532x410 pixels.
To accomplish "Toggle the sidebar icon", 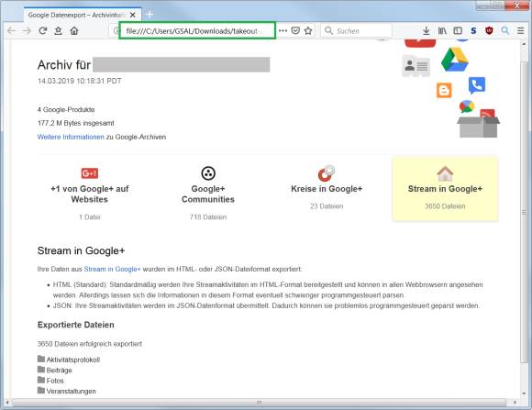I will pos(458,31).
